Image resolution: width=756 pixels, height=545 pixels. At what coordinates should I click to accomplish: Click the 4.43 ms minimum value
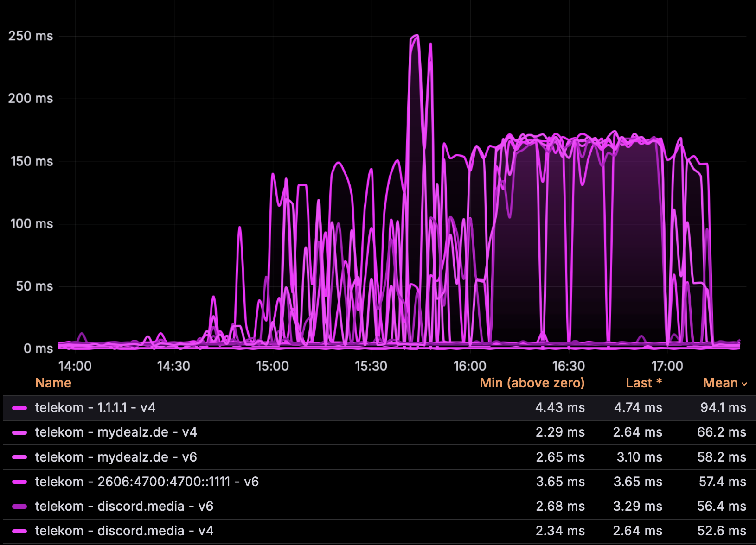coord(560,408)
